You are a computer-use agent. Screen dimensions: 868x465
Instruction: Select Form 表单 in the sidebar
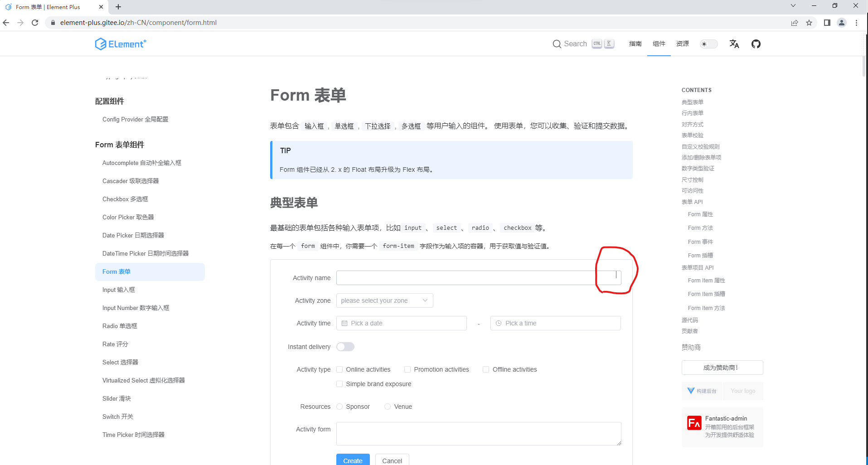click(150, 272)
